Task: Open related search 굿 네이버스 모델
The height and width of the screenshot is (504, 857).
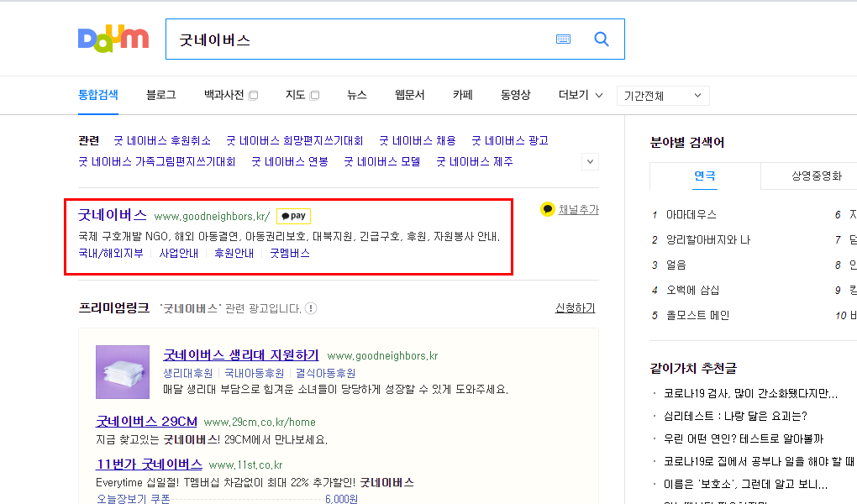Action: pyautogui.click(x=382, y=162)
